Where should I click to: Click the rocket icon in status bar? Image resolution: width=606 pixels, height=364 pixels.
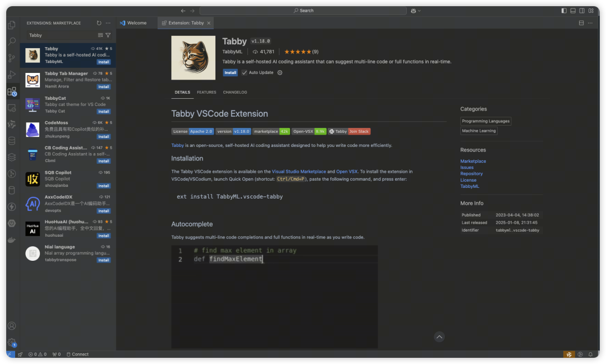click(20, 354)
